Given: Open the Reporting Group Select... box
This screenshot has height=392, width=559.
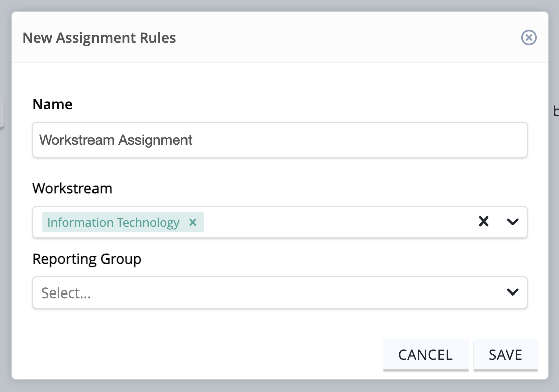Looking at the screenshot, I should click(279, 292).
